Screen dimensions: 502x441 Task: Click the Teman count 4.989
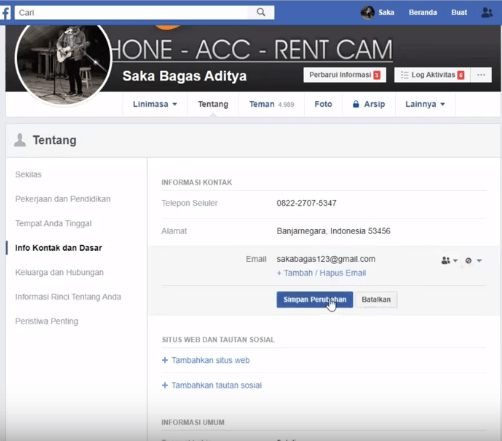[x=286, y=105]
